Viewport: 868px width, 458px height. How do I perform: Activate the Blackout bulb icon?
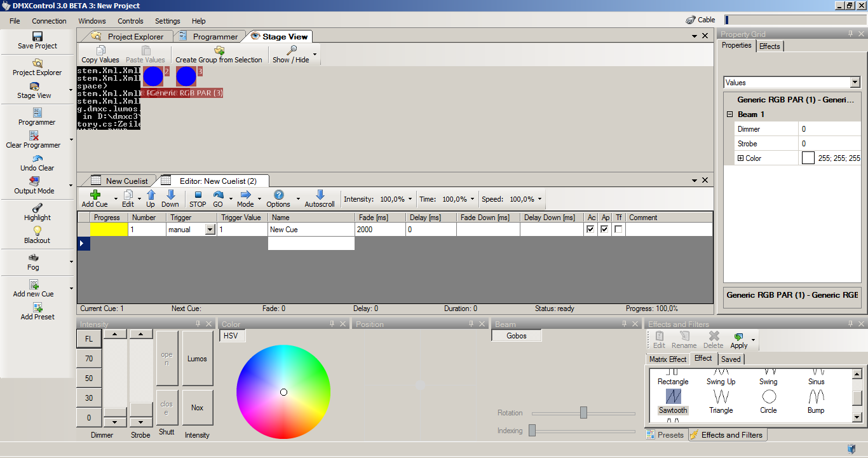[37, 231]
